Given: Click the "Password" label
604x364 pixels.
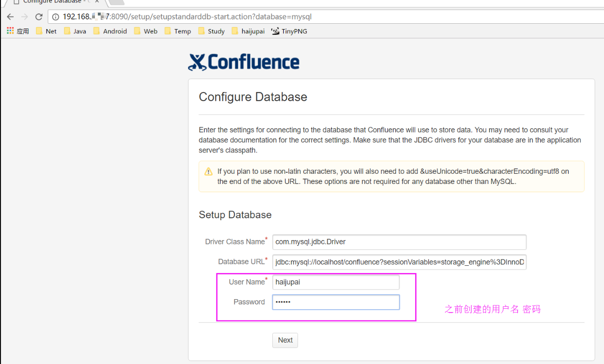Looking at the screenshot, I should pyautogui.click(x=249, y=302).
